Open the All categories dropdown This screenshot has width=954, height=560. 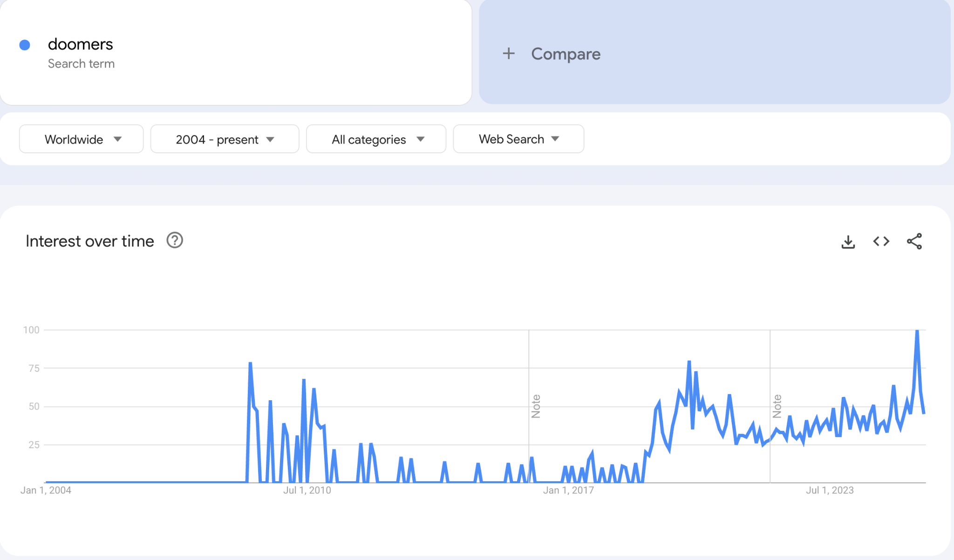[x=376, y=139]
